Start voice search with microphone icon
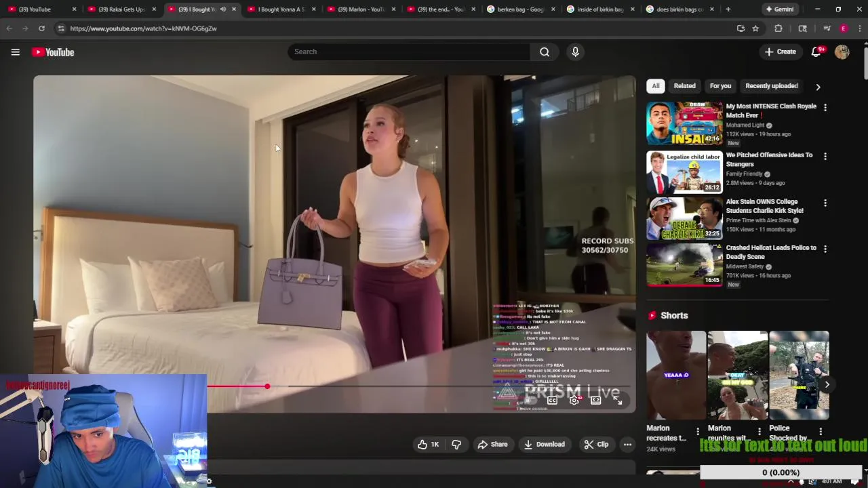 pyautogui.click(x=575, y=52)
